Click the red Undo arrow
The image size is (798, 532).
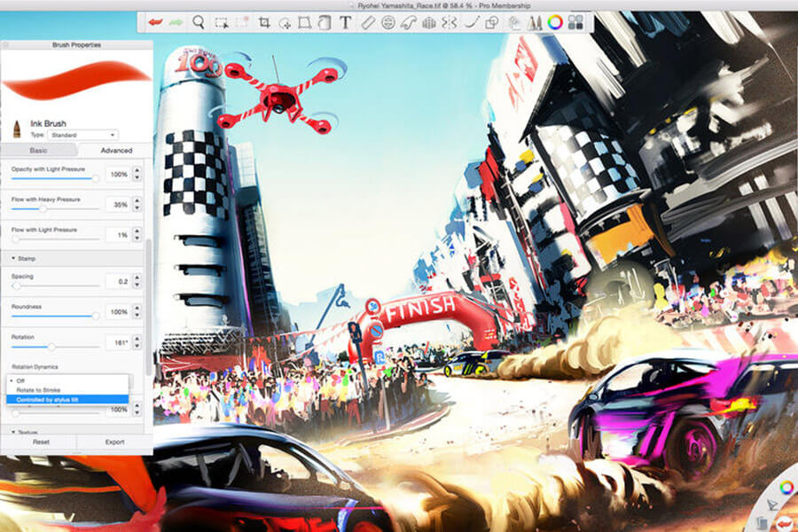click(155, 22)
